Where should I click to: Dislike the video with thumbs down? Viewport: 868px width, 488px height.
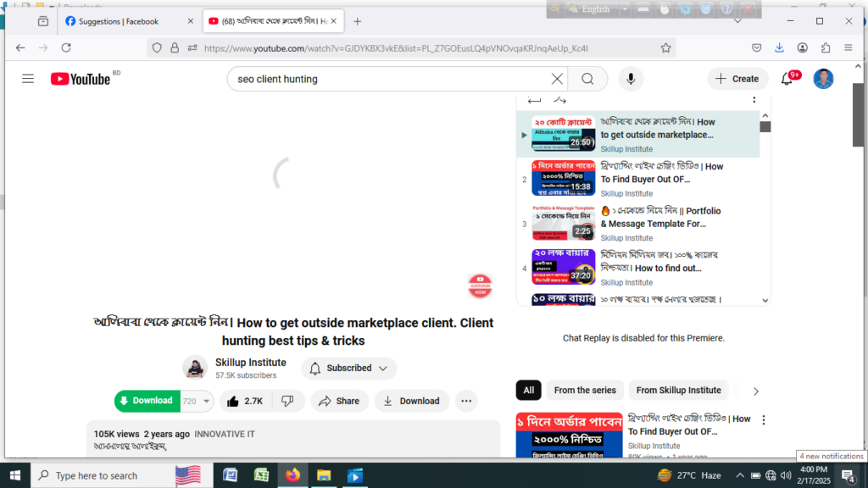pyautogui.click(x=287, y=401)
